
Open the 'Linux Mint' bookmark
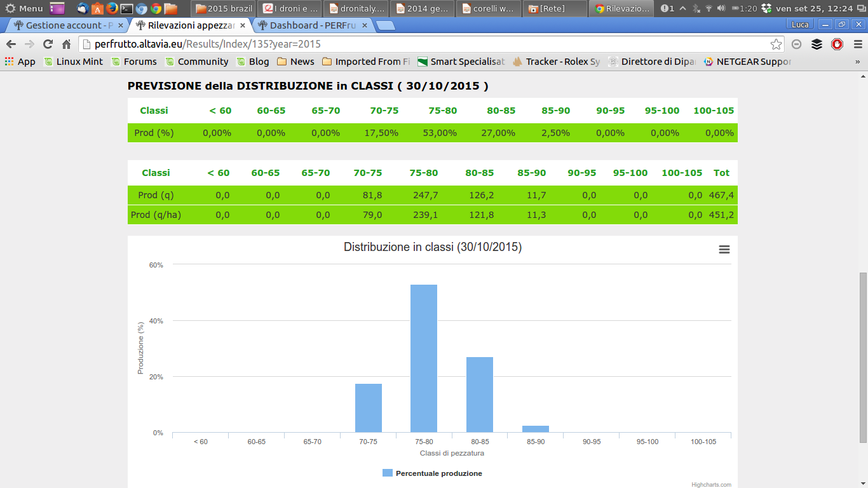point(73,62)
